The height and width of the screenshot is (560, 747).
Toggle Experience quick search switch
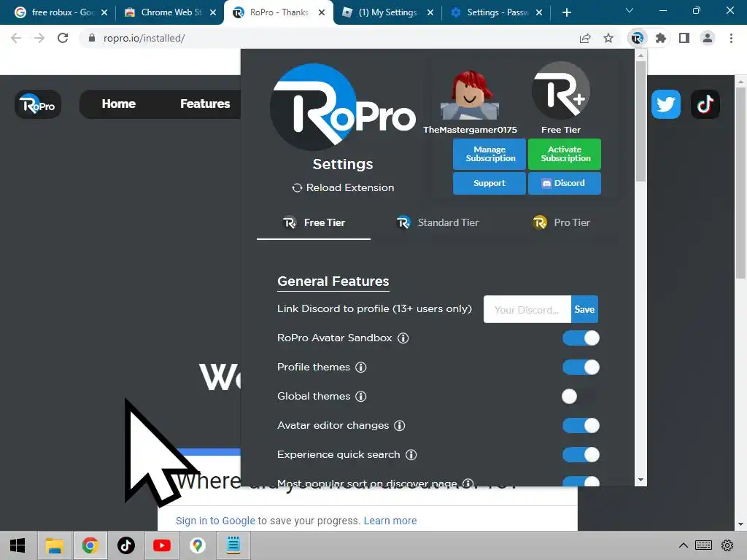pyautogui.click(x=581, y=455)
